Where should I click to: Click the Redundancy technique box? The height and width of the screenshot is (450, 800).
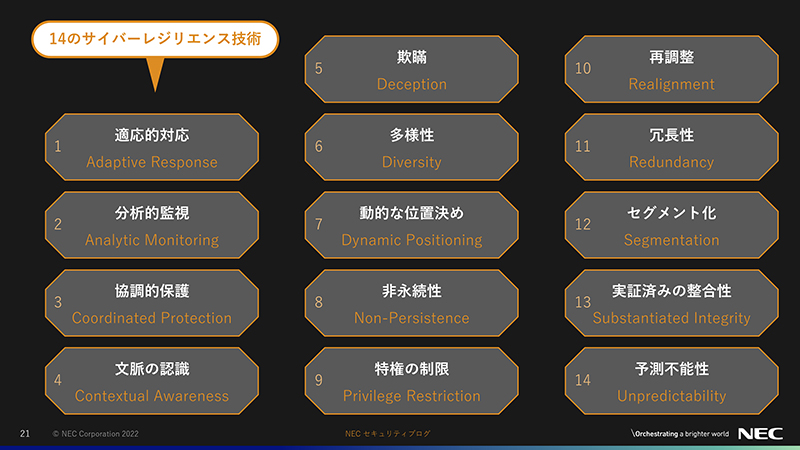tap(671, 147)
